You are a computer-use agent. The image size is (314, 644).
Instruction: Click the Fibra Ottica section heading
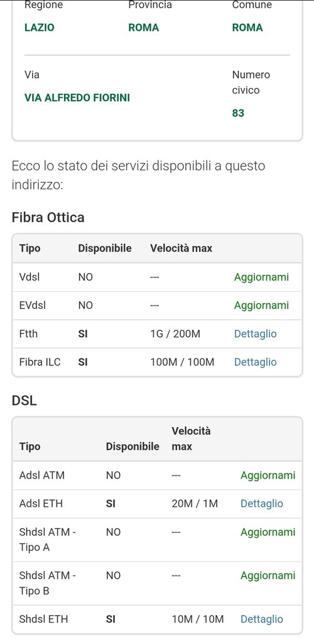[48, 217]
